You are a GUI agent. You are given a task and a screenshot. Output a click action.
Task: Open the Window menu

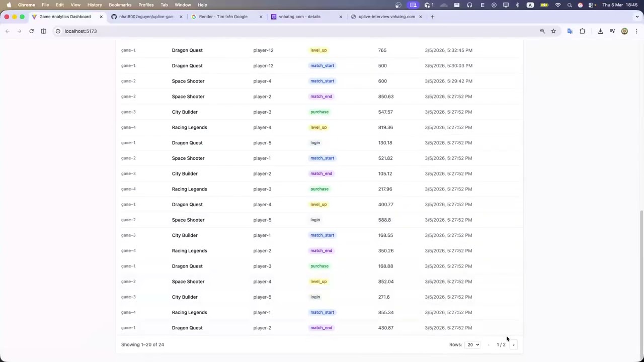coord(183,5)
